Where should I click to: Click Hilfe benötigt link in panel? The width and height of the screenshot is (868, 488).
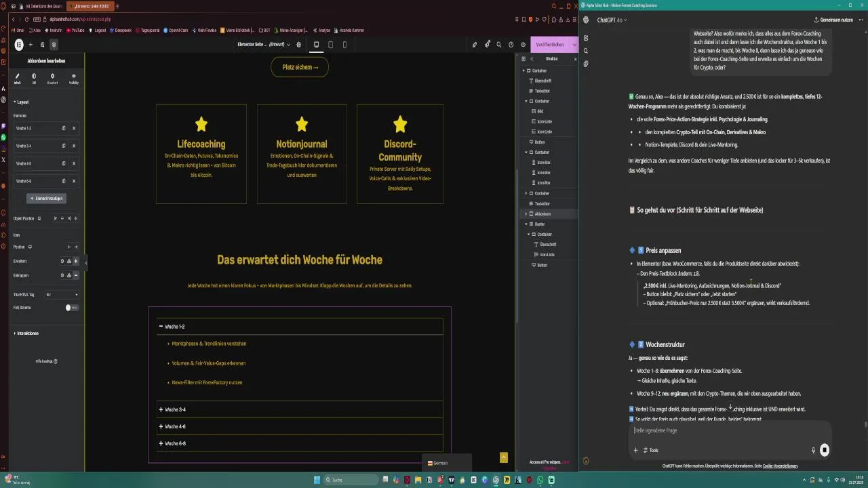tap(46, 361)
